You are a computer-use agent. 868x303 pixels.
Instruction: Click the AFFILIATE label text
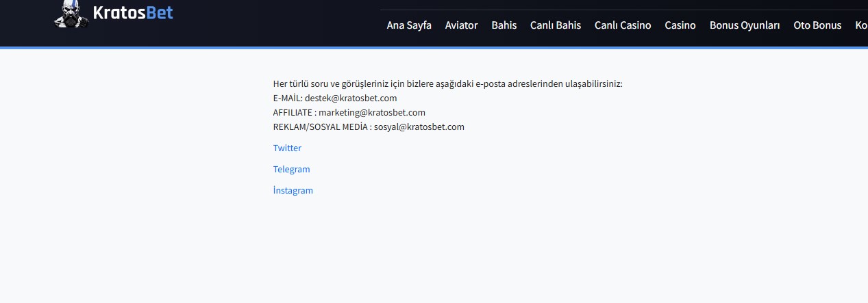pyautogui.click(x=293, y=112)
